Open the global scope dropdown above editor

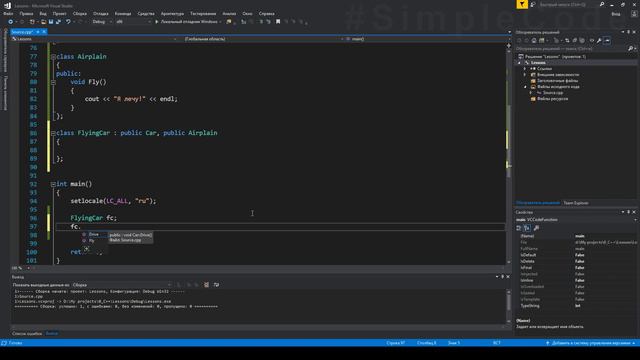(263, 39)
